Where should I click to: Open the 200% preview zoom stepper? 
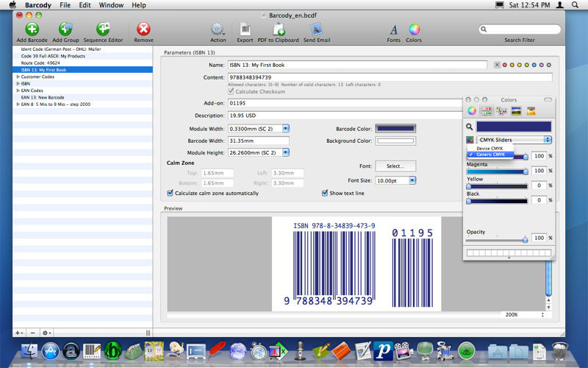[542, 315]
